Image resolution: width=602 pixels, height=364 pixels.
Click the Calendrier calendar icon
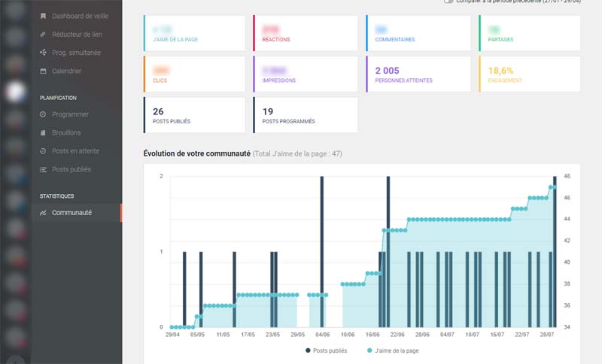point(43,71)
